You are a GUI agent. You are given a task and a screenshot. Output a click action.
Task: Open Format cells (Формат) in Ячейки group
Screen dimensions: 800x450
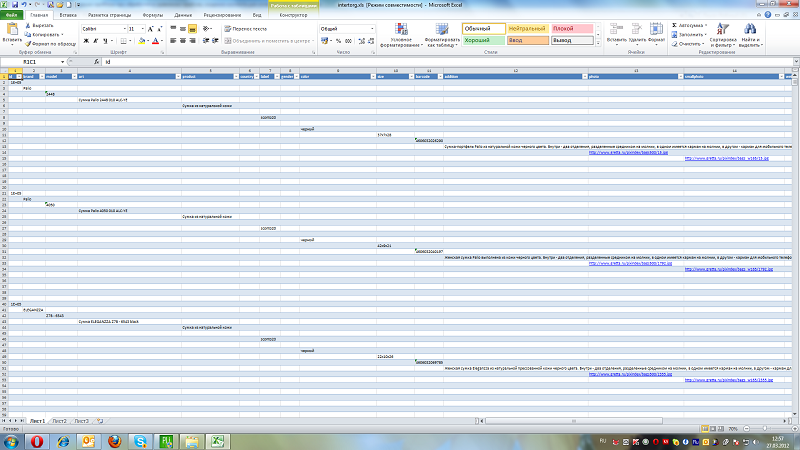tap(656, 34)
